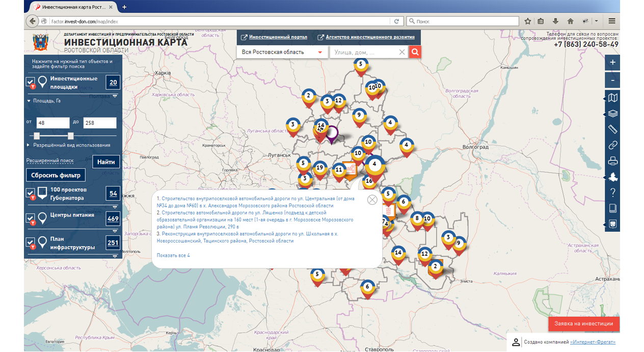Viewport: 644px width, 352px height.
Task: Toggle Инвестиционные площадки checkbox
Action: point(31,82)
